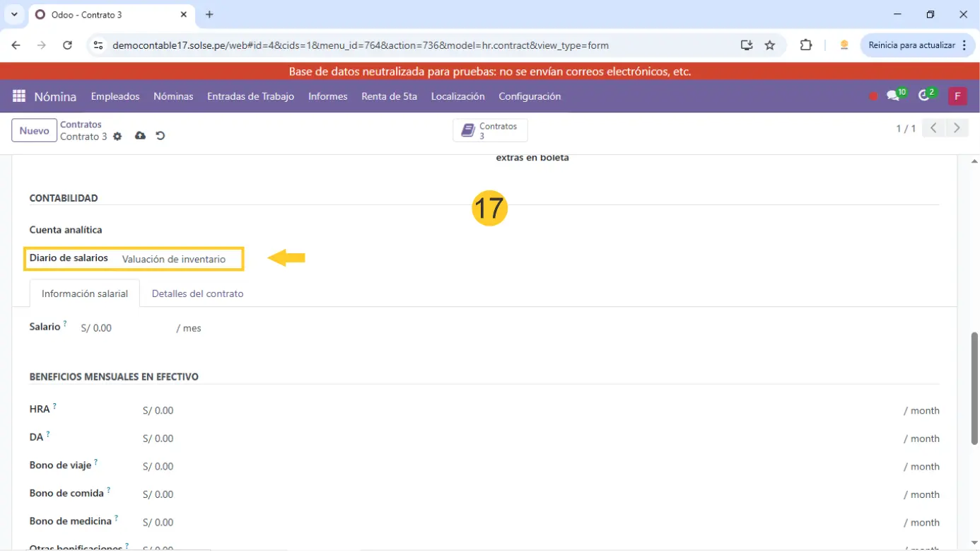
Task: Click the cloud save icon
Action: pos(140,136)
